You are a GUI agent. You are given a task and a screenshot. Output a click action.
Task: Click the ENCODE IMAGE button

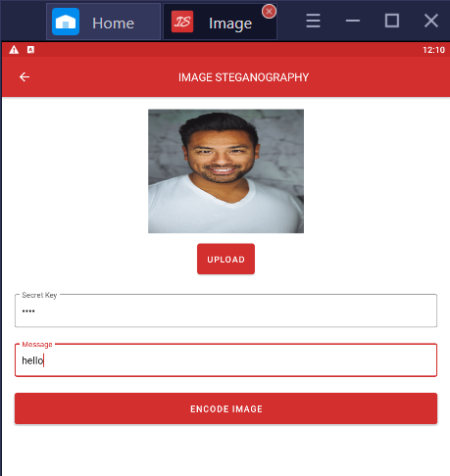226,409
